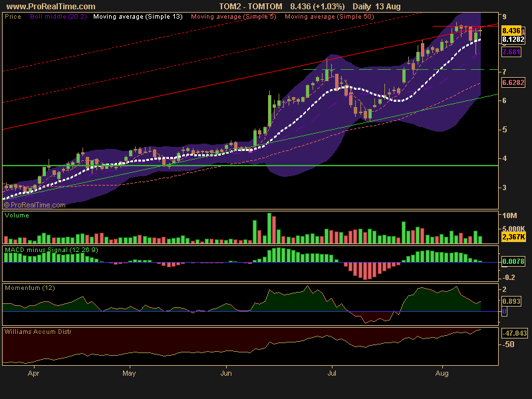
Task: Select the Momentum (12) panel title
Action: point(29,288)
